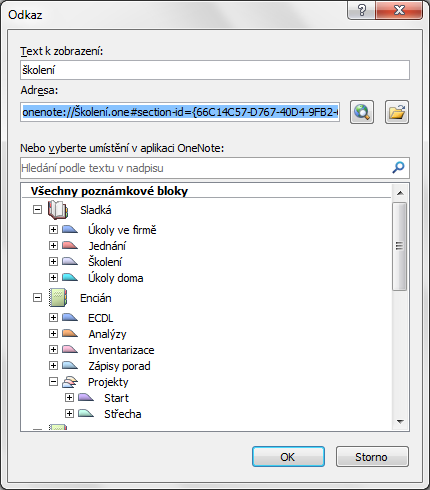Click the red Jednání section tab icon
Image resolution: width=430 pixels, height=490 pixels.
(x=70, y=246)
